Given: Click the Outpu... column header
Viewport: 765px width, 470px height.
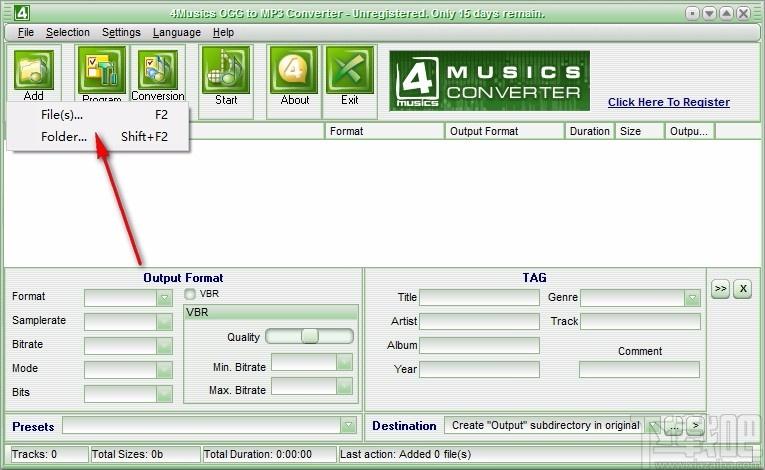Looking at the screenshot, I should point(690,131).
